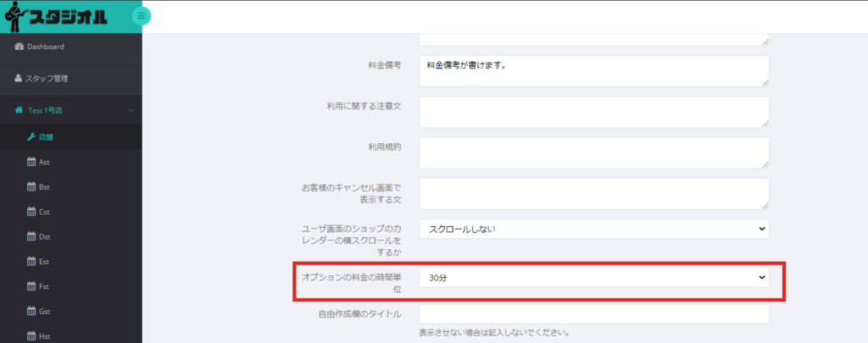
Task: Toggle the sidebar hamburger menu button
Action: 142,15
